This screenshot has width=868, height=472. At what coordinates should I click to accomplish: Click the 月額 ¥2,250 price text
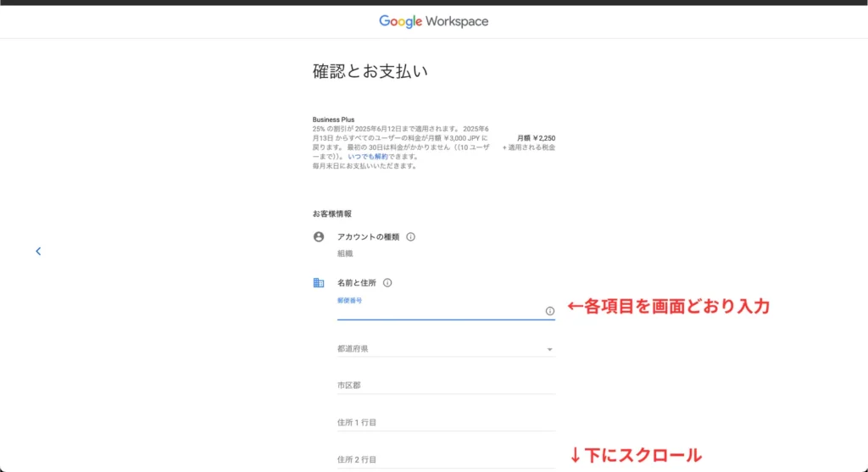[x=536, y=138]
